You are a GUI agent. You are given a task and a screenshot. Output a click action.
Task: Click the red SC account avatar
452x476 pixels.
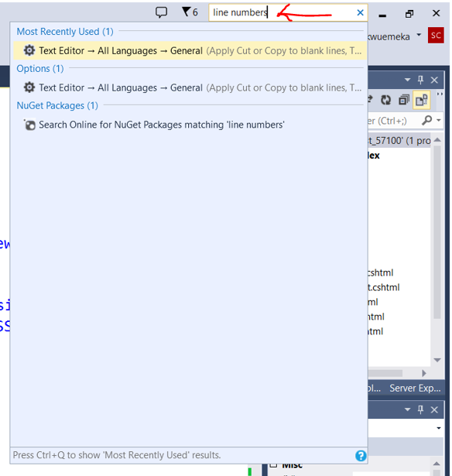[x=436, y=35]
